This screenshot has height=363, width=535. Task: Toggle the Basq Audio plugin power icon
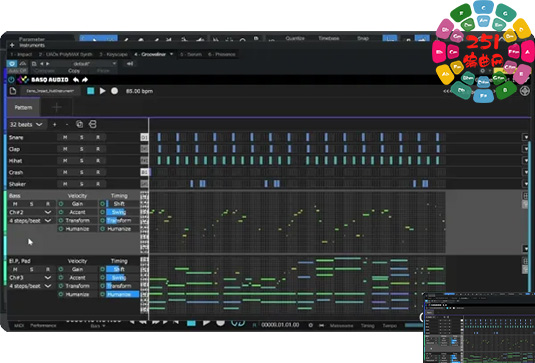(11, 80)
